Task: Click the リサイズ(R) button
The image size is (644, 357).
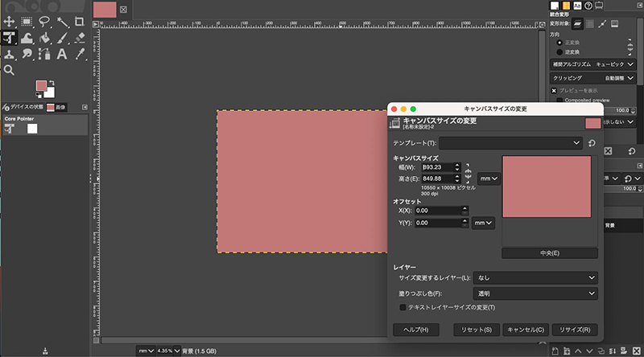Action: (x=575, y=330)
